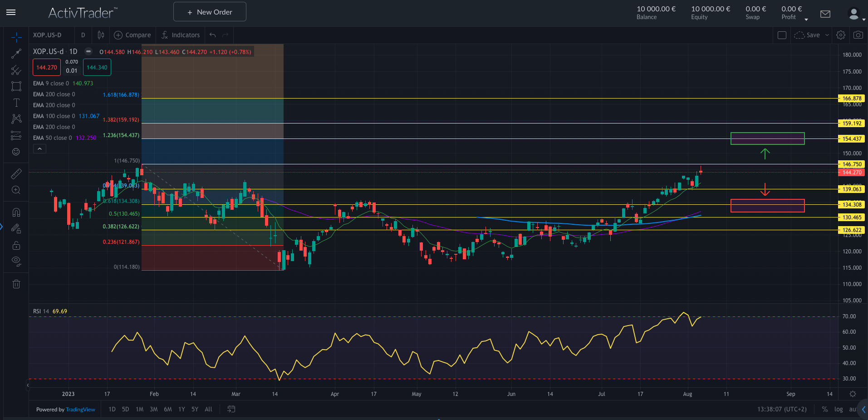Screen dimensions: 868x420
Task: Click the New Order button
Action: point(210,12)
